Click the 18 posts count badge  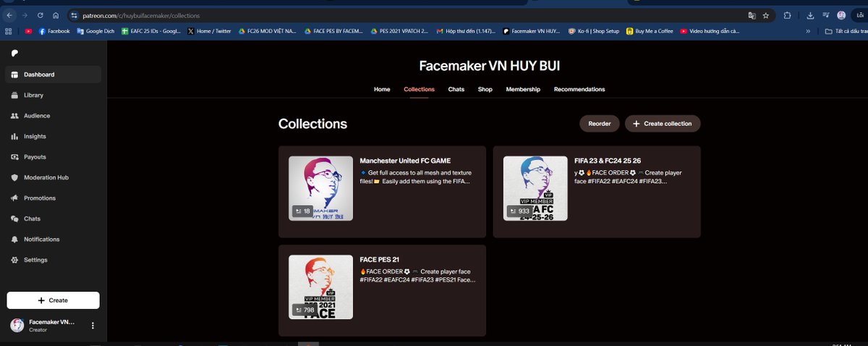[302, 211]
